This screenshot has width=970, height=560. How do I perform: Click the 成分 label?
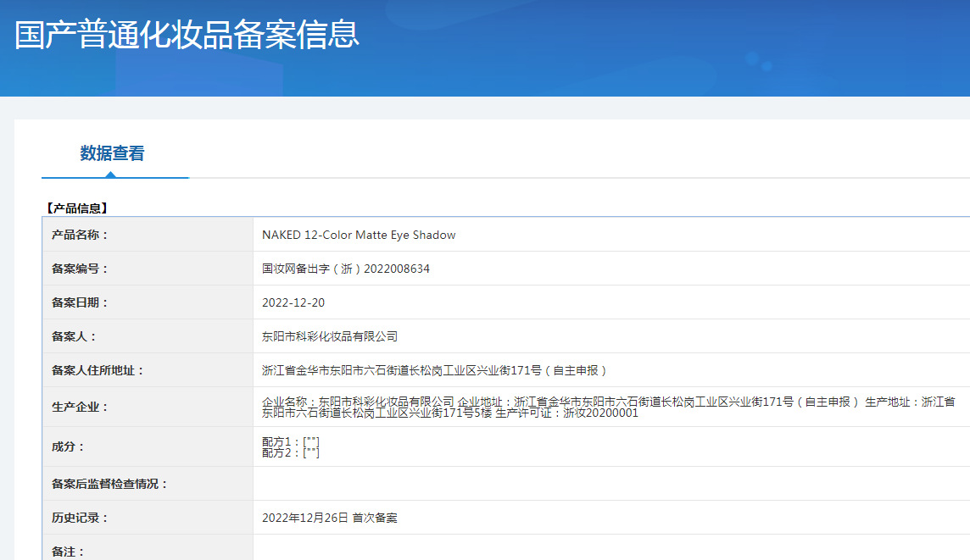(x=68, y=446)
